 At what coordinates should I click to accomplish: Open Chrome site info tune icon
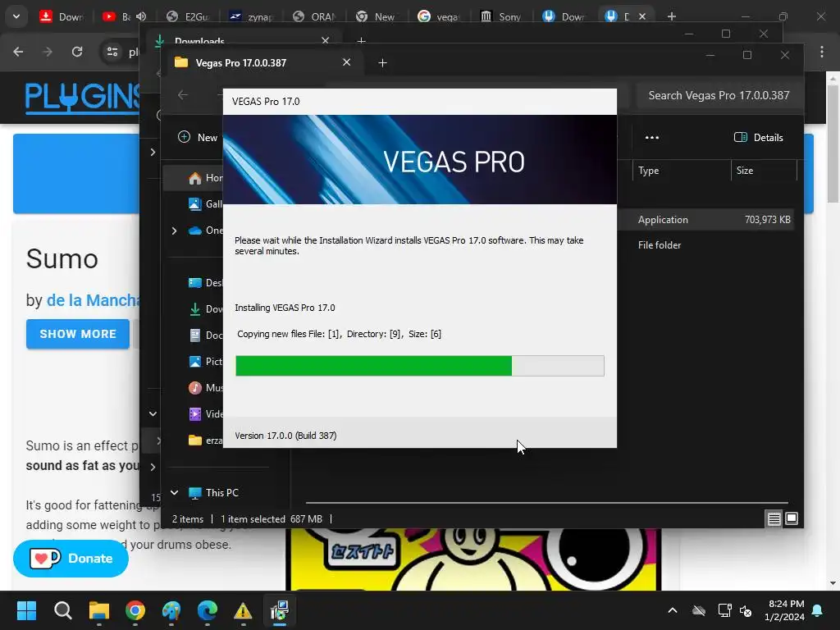point(112,52)
